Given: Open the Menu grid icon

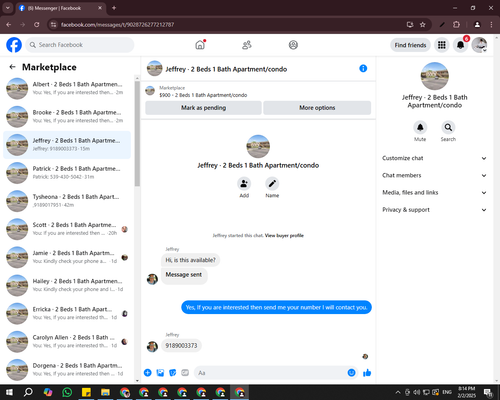Looking at the screenshot, I should click(x=442, y=45).
